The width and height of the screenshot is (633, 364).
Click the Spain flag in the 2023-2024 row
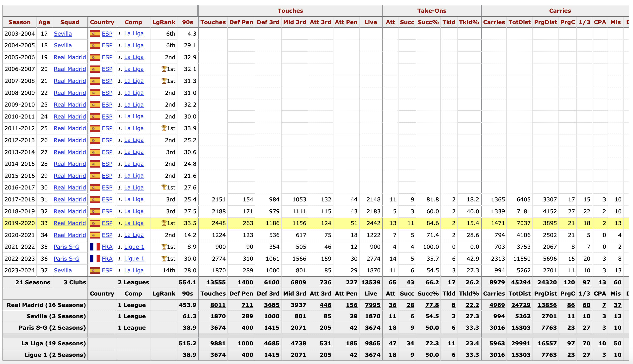tap(95, 270)
